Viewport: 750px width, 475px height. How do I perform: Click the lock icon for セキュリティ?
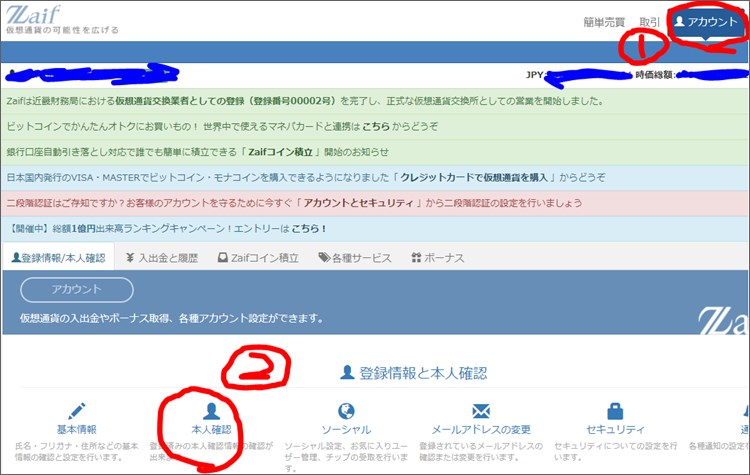coord(615,411)
